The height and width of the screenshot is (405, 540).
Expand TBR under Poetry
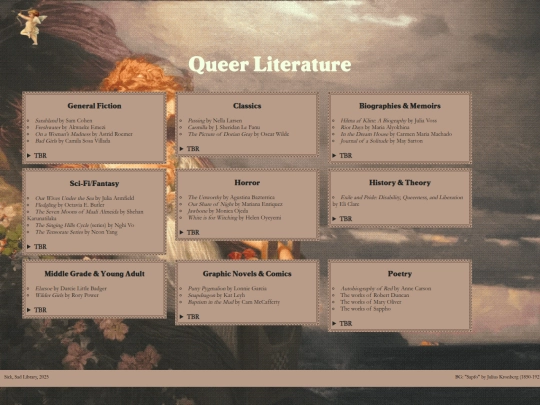(x=342, y=323)
